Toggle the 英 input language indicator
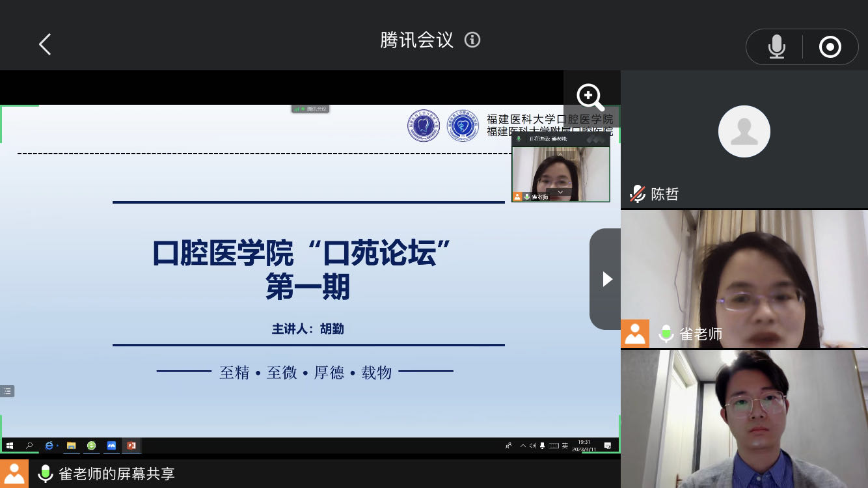Image resolution: width=868 pixels, height=488 pixels. tap(565, 446)
